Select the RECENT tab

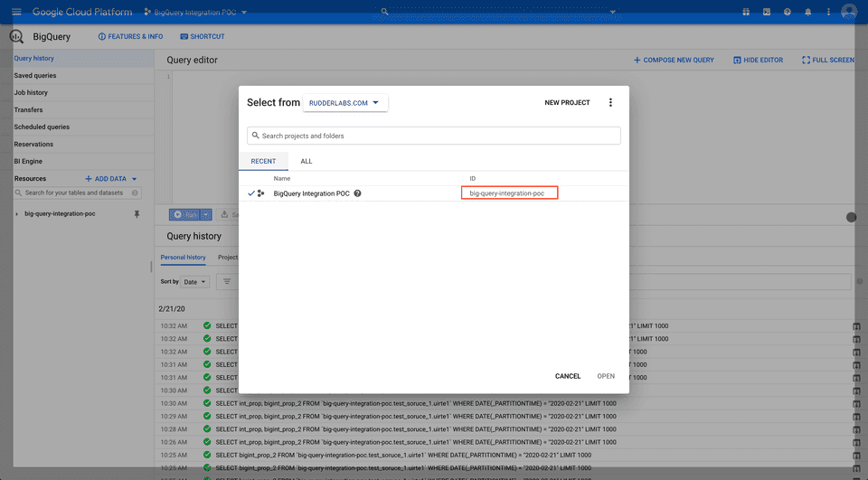[x=263, y=161]
